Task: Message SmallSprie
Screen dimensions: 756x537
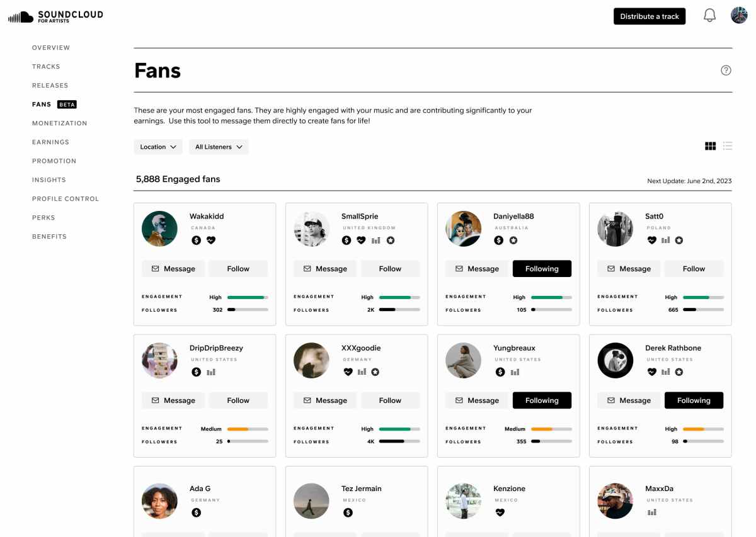Action: tap(325, 268)
